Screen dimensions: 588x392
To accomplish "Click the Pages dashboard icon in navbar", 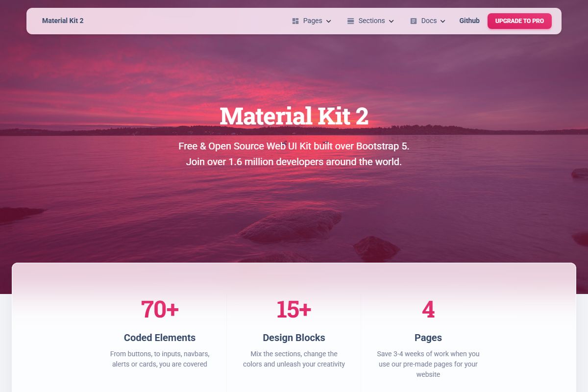I will tap(295, 21).
